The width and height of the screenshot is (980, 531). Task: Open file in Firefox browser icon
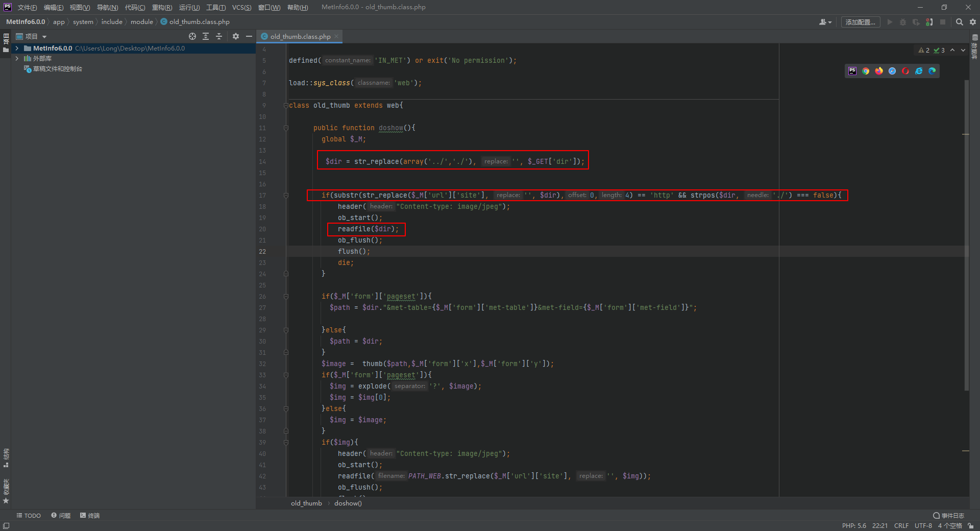click(x=879, y=71)
